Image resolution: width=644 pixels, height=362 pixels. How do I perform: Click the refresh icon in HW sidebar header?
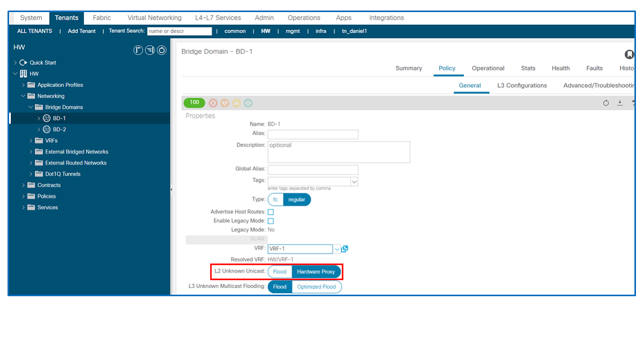tap(162, 50)
